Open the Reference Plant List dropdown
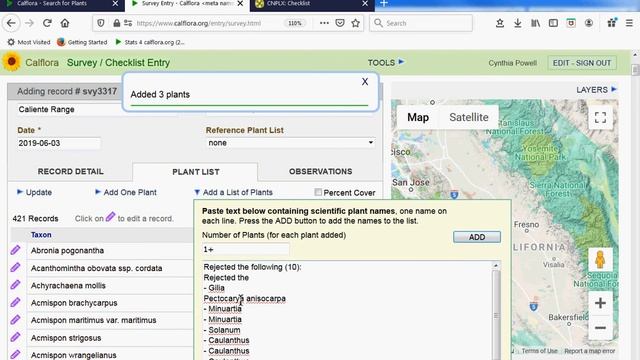640x360 pixels. pos(290,143)
